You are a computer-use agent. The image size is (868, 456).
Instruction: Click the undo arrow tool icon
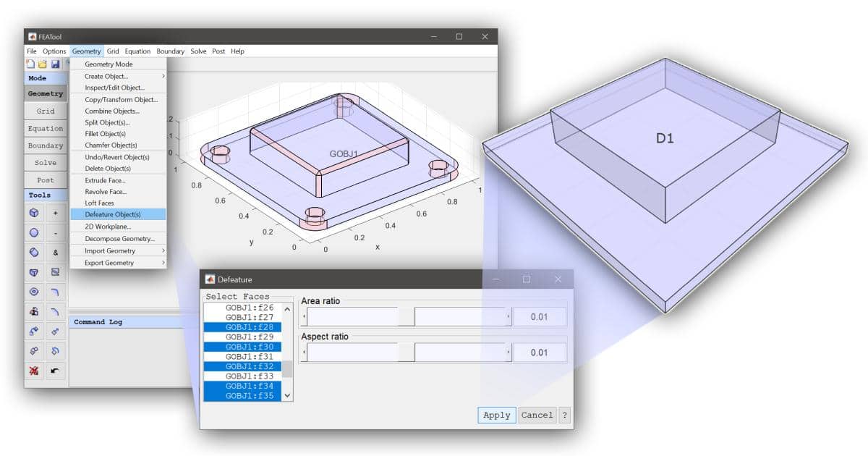coord(56,371)
